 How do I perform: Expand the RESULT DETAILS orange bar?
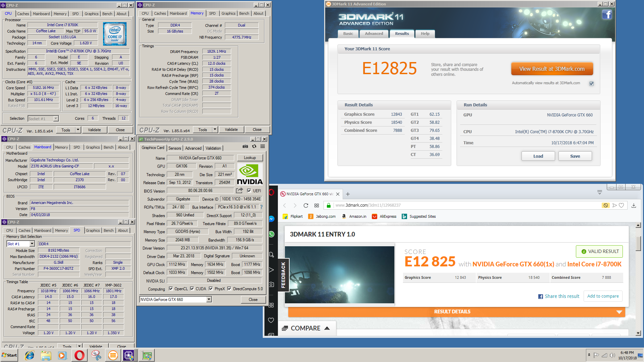point(456,312)
